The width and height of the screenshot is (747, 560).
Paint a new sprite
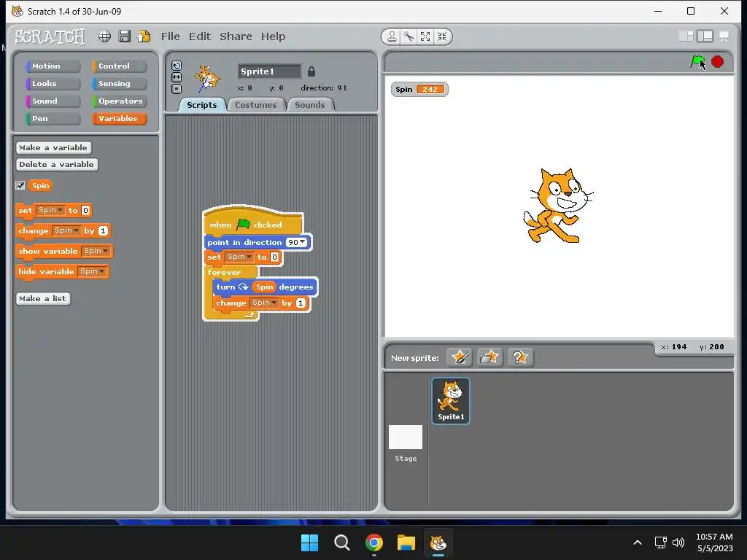460,357
